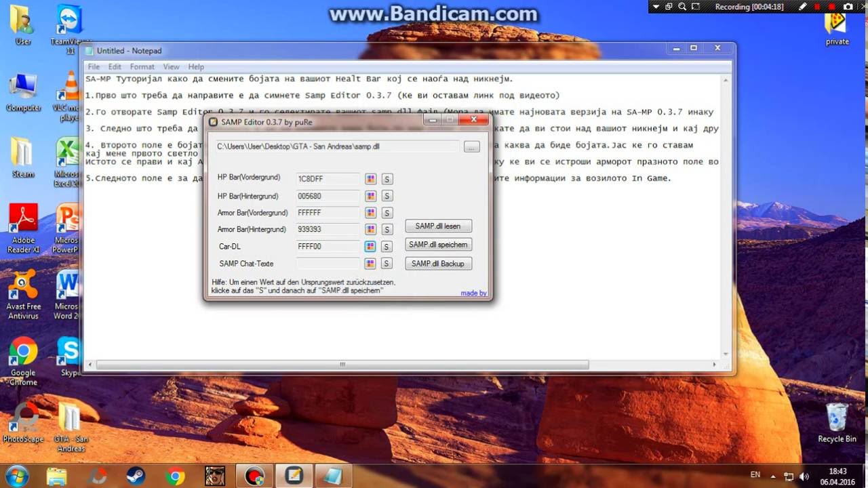
Task: Open the Windows Start menu
Action: 16,476
